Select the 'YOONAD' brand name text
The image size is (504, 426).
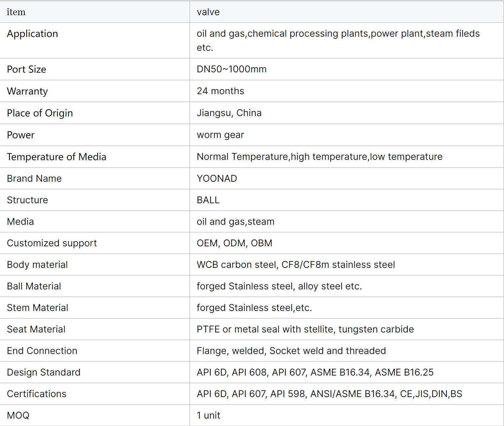[x=217, y=178]
